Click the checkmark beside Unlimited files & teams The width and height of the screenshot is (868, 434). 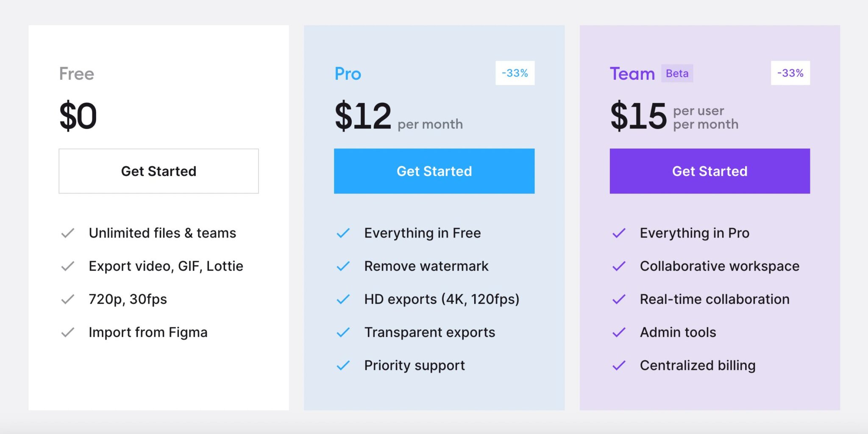(x=67, y=232)
